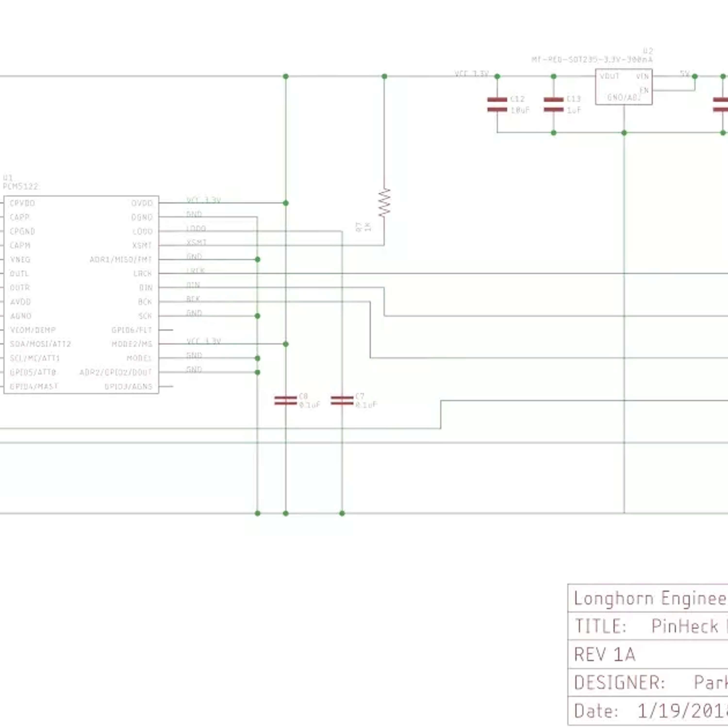728x728 pixels.
Task: Click the DVDD pin label on U1
Action: coord(142,203)
